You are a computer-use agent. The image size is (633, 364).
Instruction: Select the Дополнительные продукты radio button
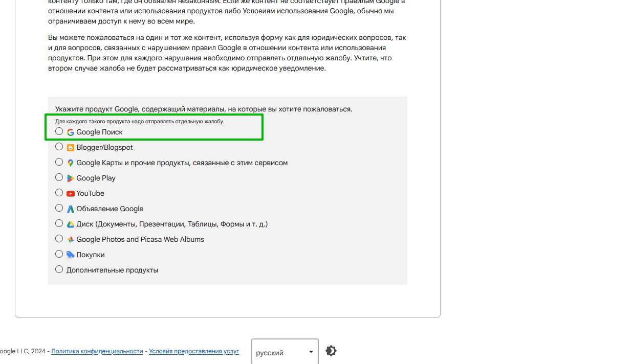(59, 269)
